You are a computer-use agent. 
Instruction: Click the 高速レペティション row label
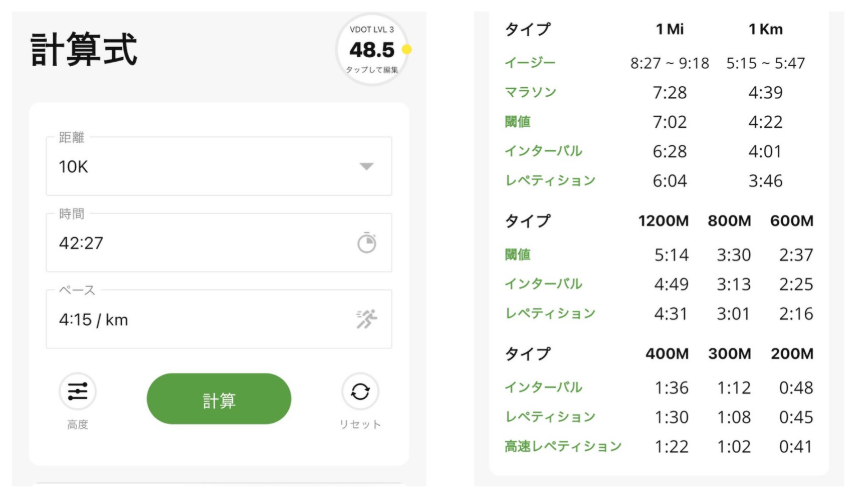(563, 446)
